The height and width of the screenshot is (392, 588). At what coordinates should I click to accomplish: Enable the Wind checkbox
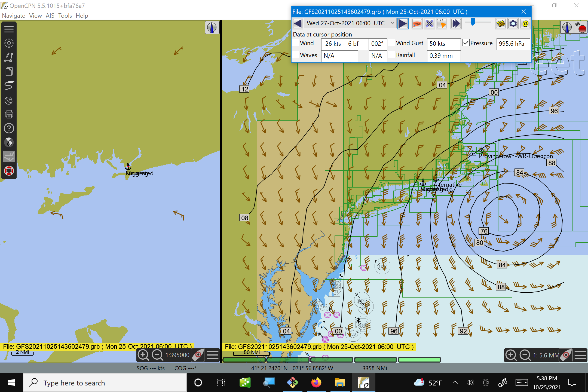[x=296, y=43]
